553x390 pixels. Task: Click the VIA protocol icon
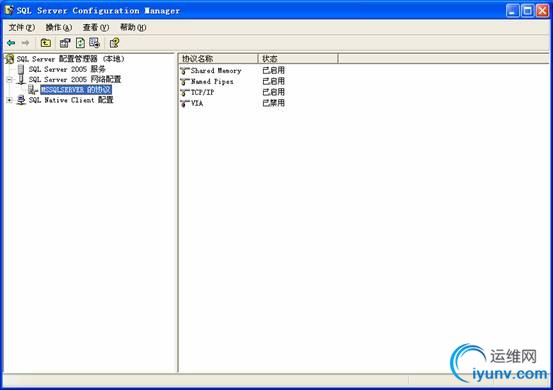185,104
